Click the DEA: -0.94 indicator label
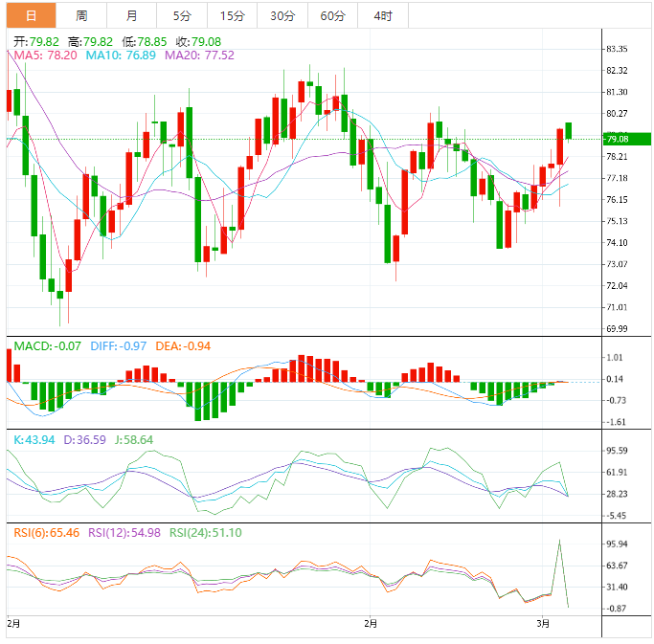Screen dimensions: 654x644 [x=183, y=346]
